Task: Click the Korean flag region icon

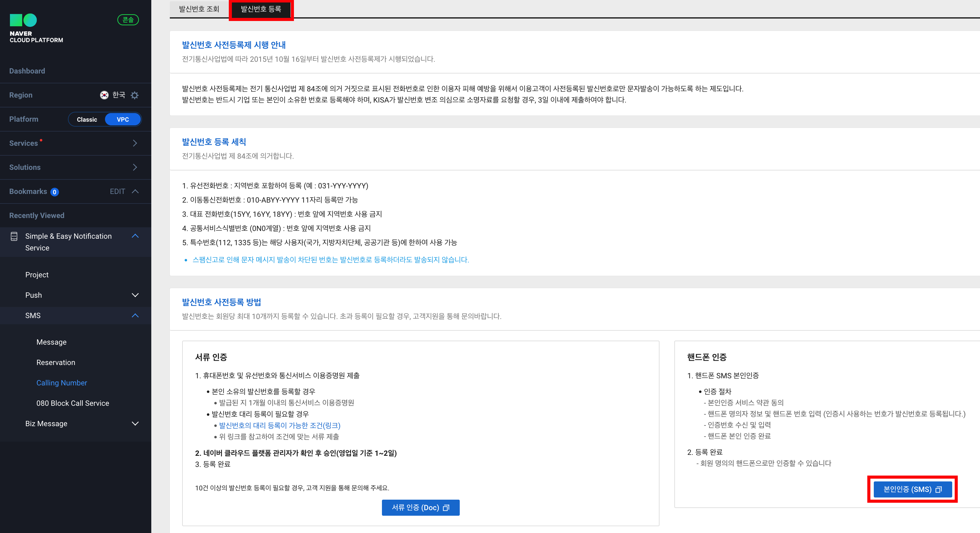Action: tap(104, 95)
